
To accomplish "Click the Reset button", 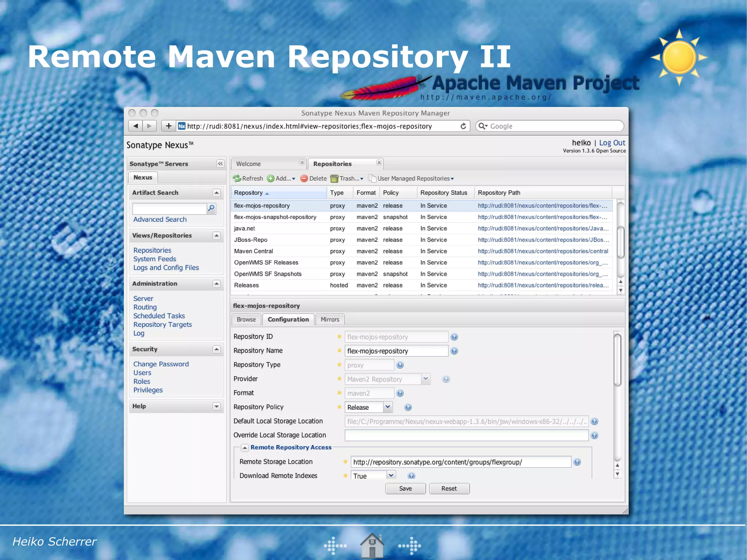I will click(449, 488).
